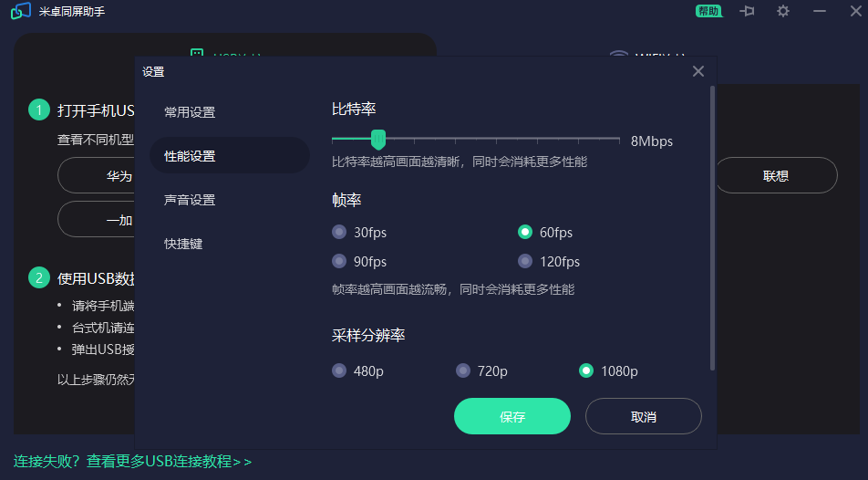Choose the 120fps frame rate option

[525, 262]
